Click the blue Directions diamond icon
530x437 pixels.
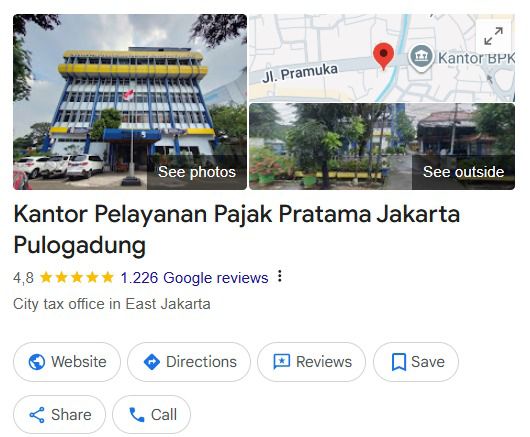click(x=152, y=362)
